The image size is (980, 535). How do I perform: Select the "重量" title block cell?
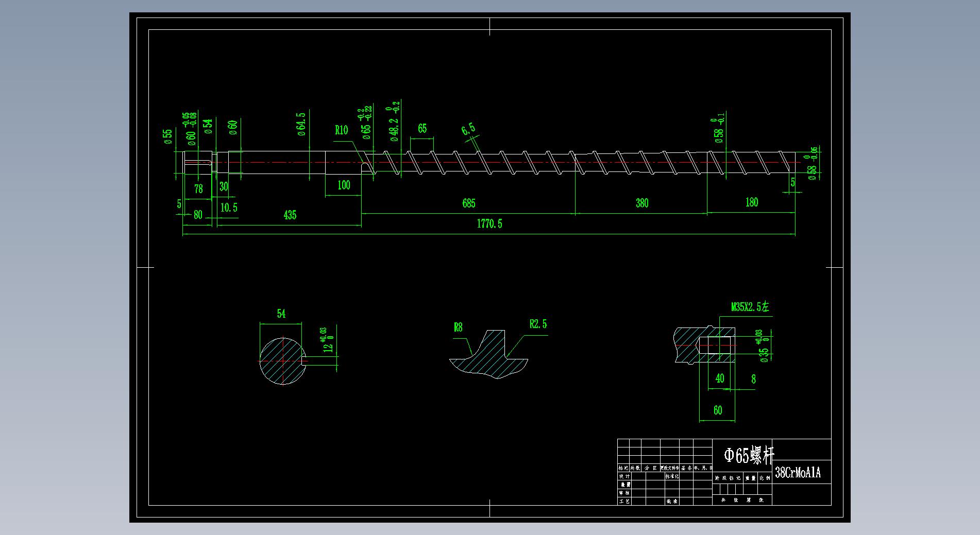click(750, 478)
